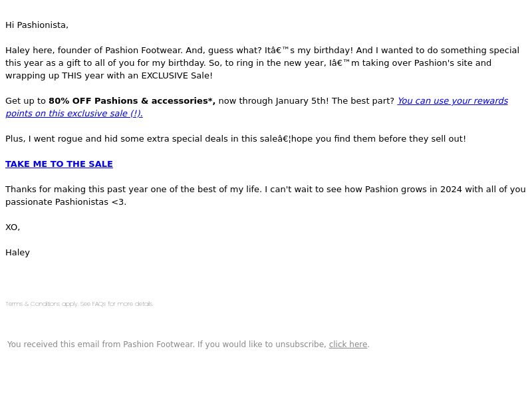Click the 'XO,' sign-off line
This screenshot has height=399, width=532.
click(x=13, y=227)
